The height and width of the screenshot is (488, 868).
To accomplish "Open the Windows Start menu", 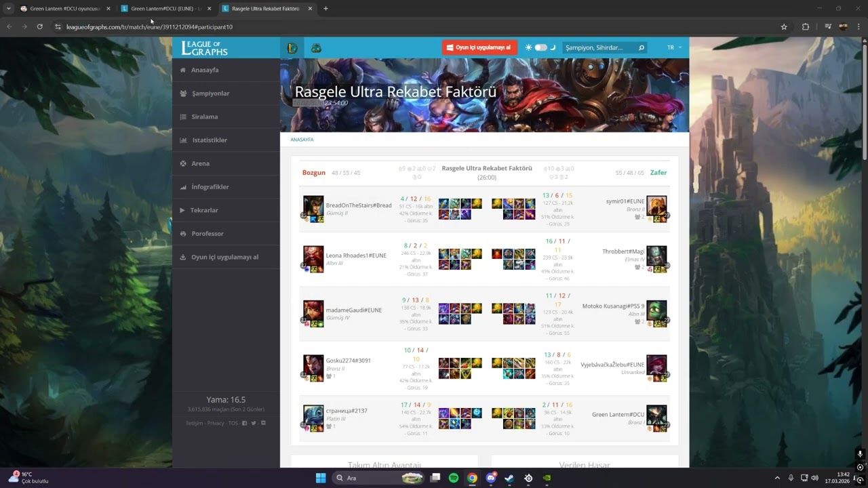I will pyautogui.click(x=321, y=478).
